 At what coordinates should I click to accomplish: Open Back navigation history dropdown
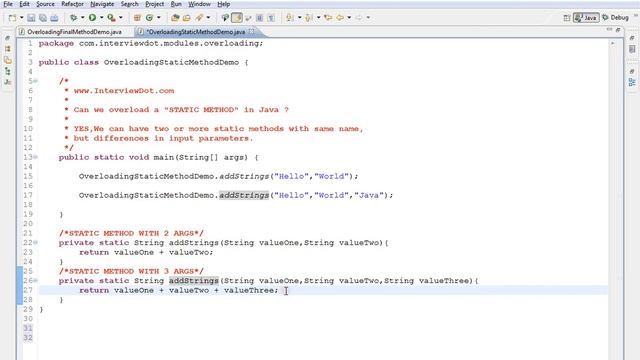click(349, 18)
